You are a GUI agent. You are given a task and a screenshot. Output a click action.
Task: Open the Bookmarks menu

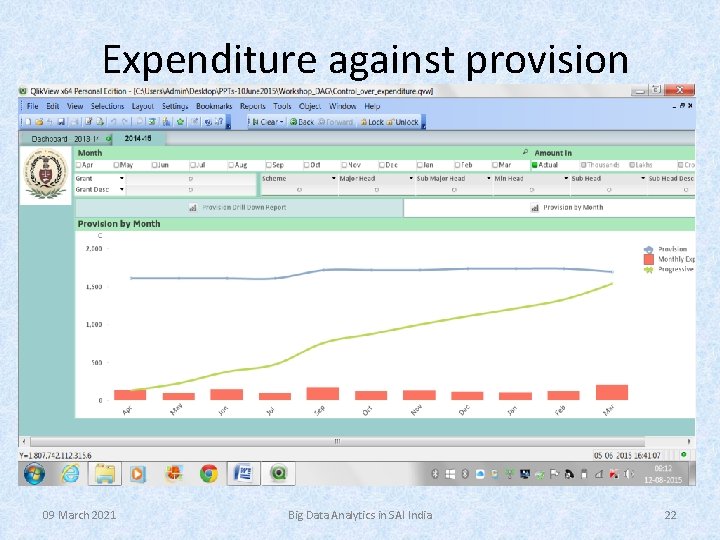214,106
